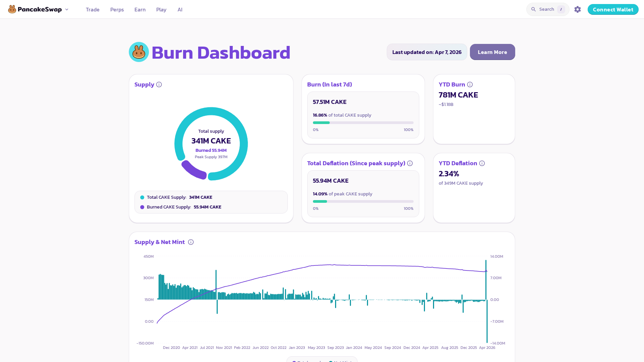The width and height of the screenshot is (644, 362).
Task: Click the Burned 55.94M text in donut
Action: (x=211, y=150)
